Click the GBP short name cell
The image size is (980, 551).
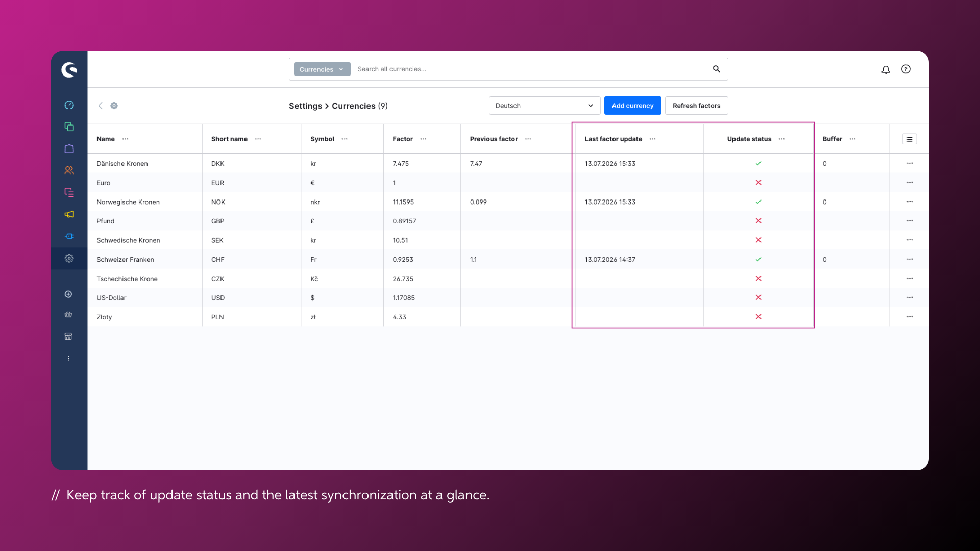[218, 221]
